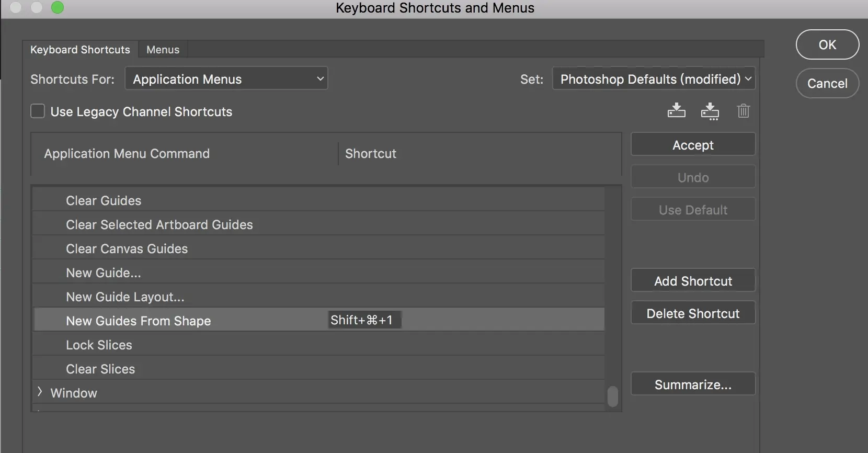
Task: Click the Cancel button
Action: (827, 84)
